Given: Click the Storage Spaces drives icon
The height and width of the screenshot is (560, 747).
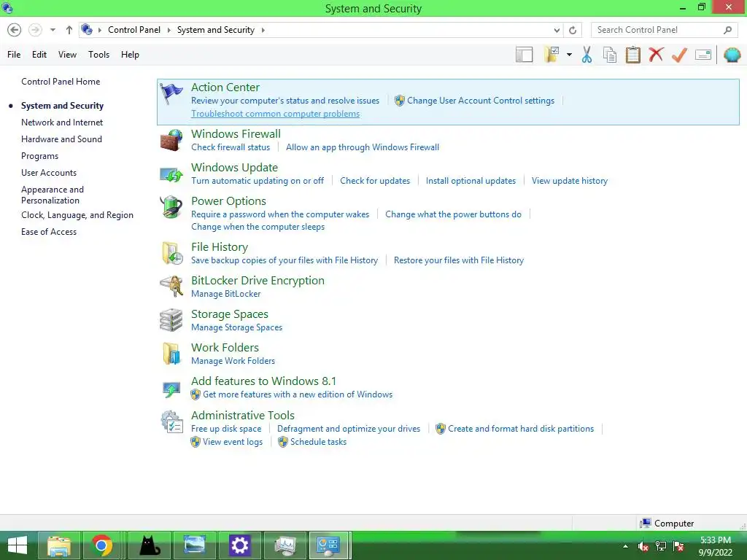Looking at the screenshot, I should click(171, 320).
